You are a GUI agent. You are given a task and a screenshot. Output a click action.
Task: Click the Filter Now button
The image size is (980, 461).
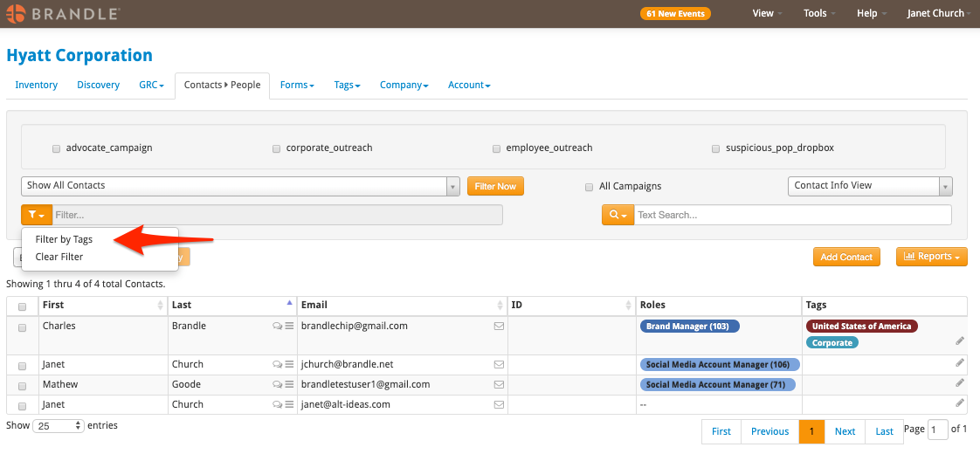pyautogui.click(x=495, y=186)
